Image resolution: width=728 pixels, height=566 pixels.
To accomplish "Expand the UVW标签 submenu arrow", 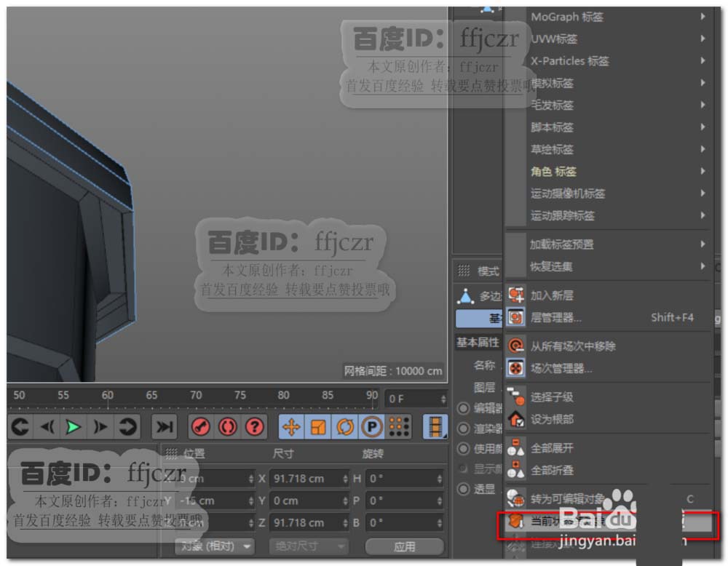I will pos(703,39).
